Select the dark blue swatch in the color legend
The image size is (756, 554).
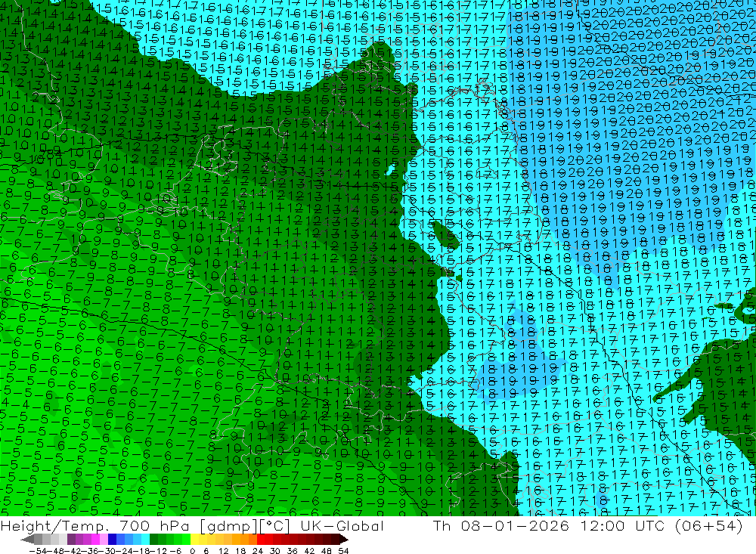pyautogui.click(x=113, y=539)
